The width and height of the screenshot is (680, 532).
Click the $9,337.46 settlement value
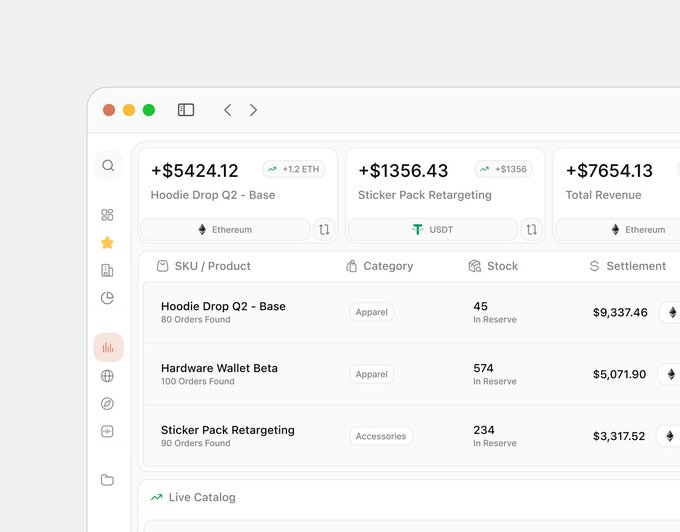pos(620,312)
